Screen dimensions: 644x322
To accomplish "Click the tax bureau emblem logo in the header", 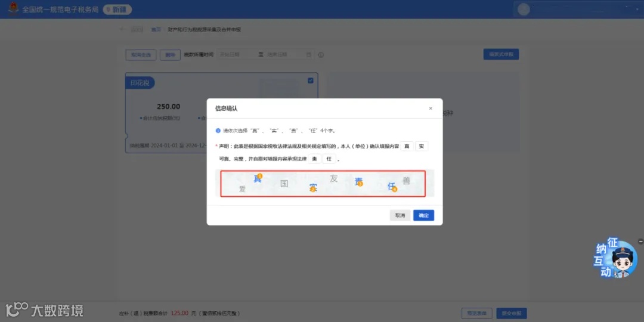I will point(14,8).
